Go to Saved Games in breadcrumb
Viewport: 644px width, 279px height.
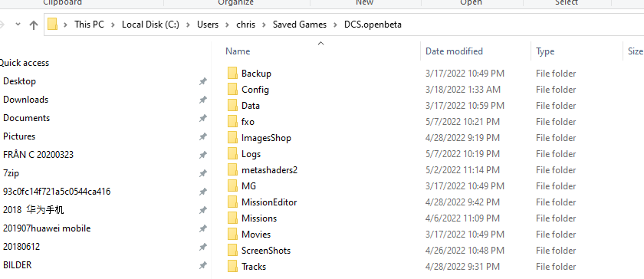tap(300, 25)
